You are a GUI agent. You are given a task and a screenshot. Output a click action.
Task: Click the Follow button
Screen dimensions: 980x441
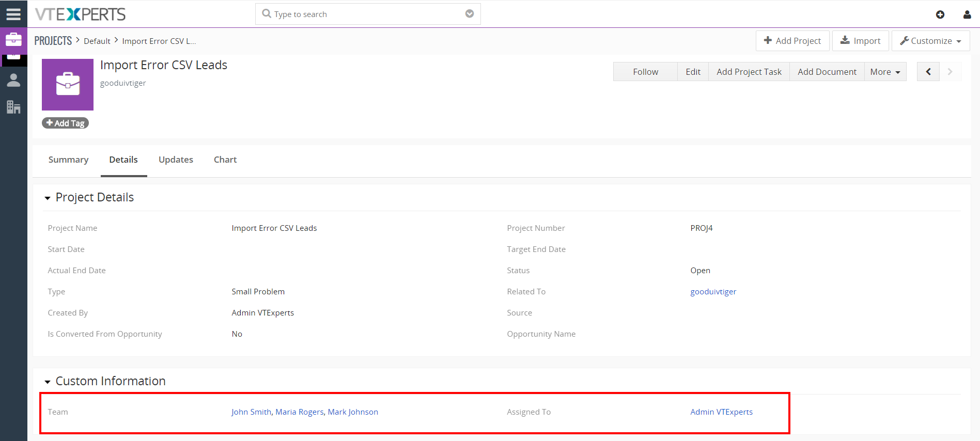[x=645, y=72]
